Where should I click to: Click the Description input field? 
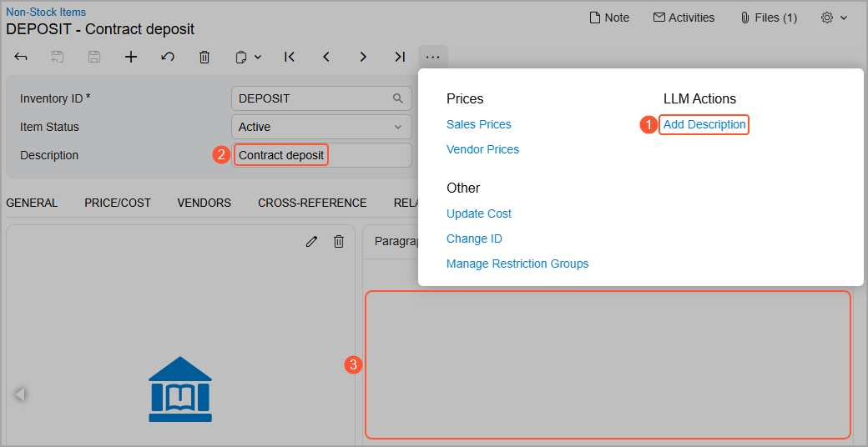coord(321,155)
